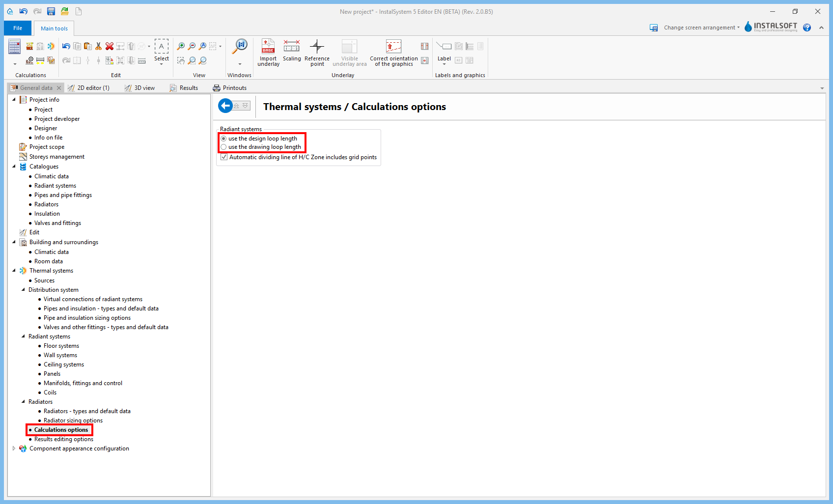833x504 pixels.
Task: Select 'use the design loop length' option
Action: click(224, 139)
